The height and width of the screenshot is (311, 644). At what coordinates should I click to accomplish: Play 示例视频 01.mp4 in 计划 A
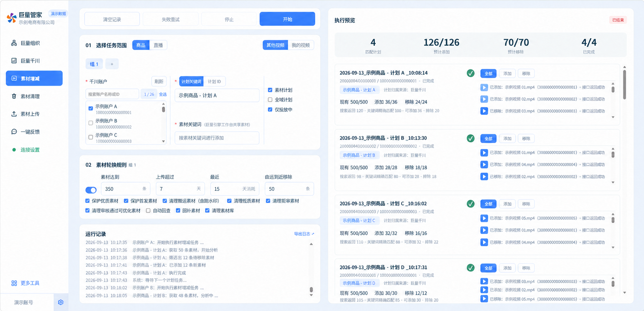pyautogui.click(x=484, y=87)
